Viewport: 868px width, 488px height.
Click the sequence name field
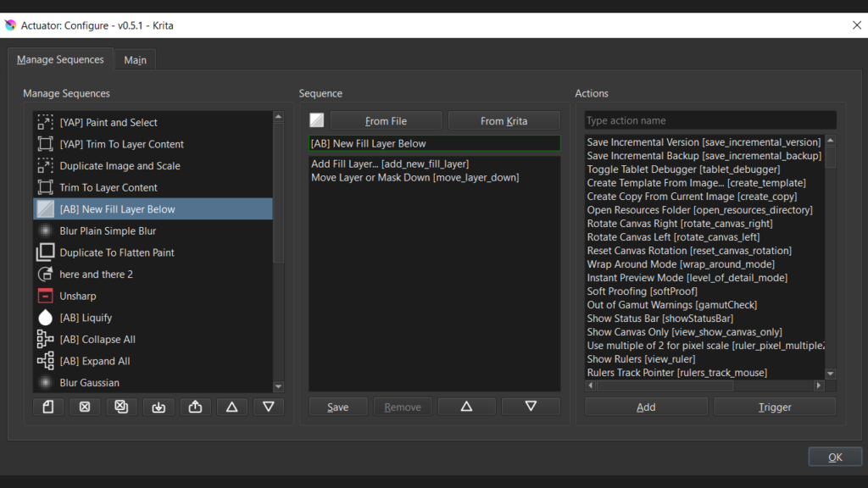coord(435,143)
